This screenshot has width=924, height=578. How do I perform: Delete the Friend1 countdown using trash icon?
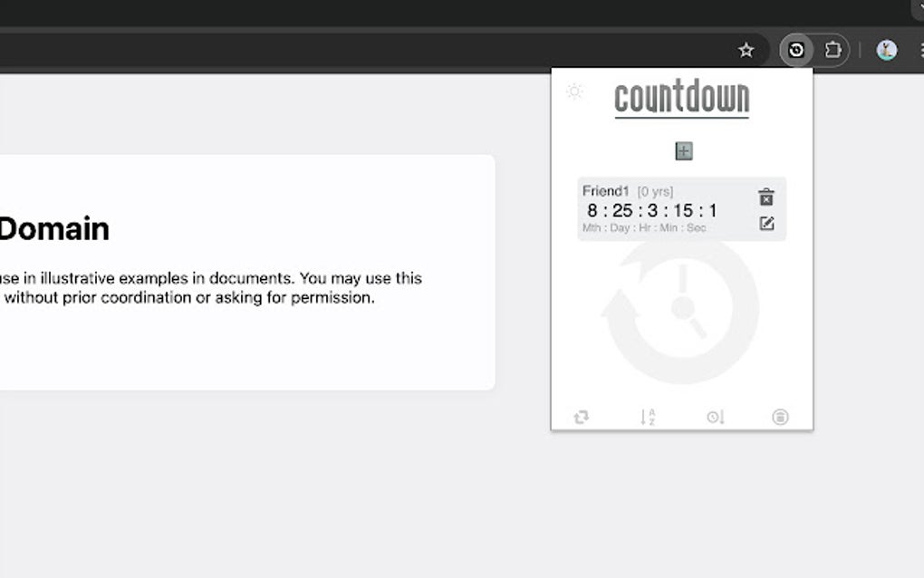(x=766, y=197)
